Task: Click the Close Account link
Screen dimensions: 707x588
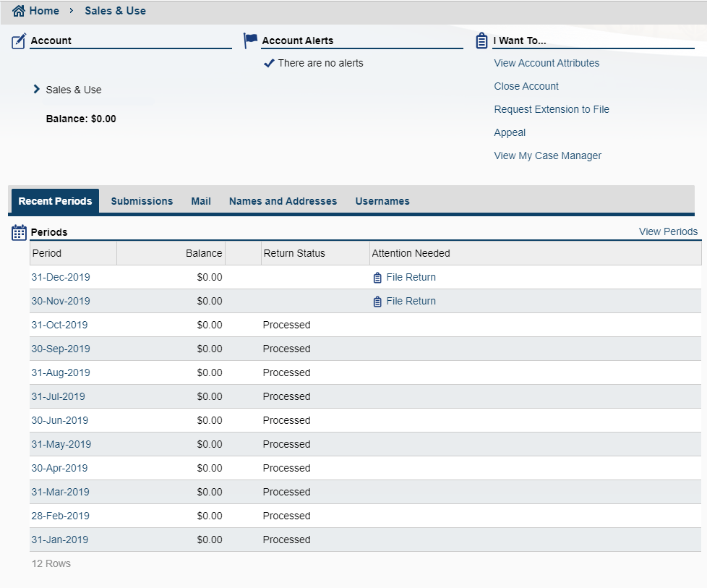Action: click(526, 86)
